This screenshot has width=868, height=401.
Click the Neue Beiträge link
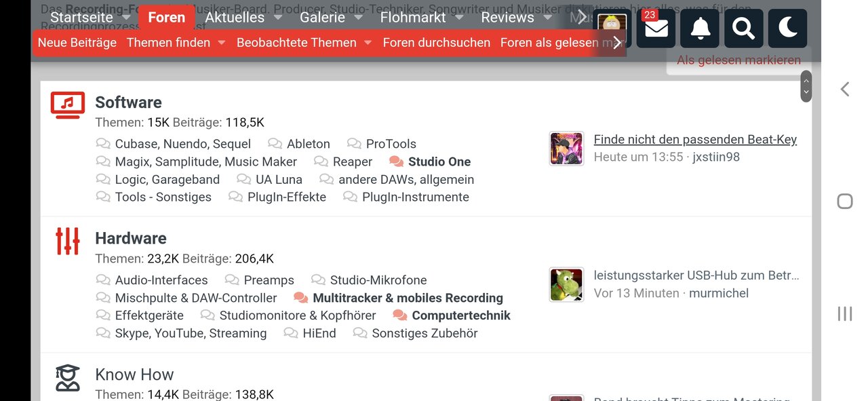pos(77,43)
